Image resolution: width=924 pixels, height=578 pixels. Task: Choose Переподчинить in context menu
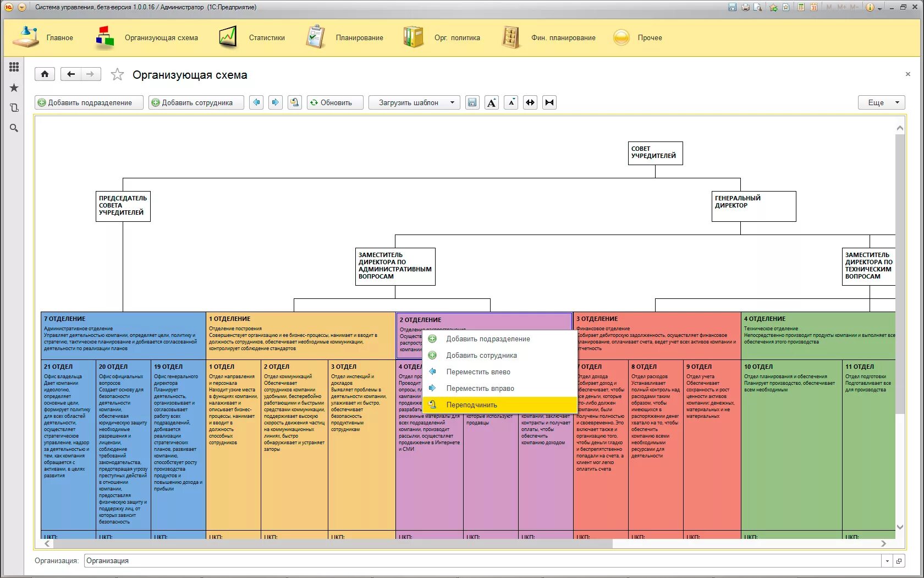500,405
